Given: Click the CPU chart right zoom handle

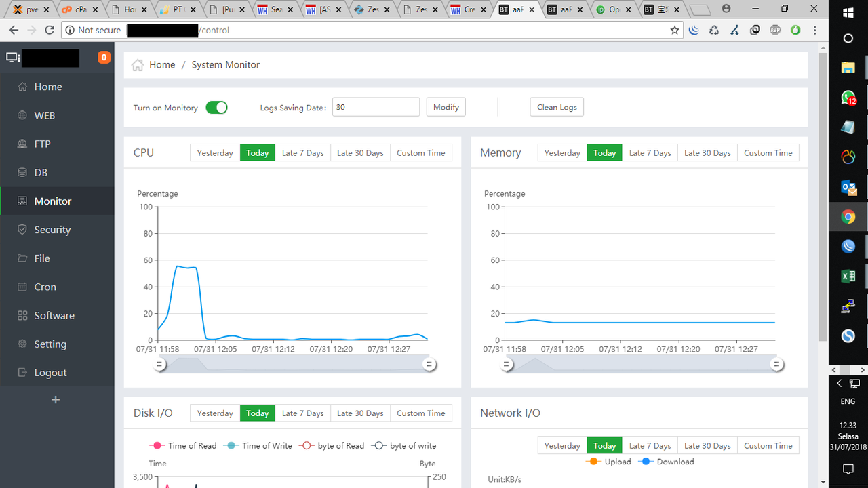Looking at the screenshot, I should (429, 365).
